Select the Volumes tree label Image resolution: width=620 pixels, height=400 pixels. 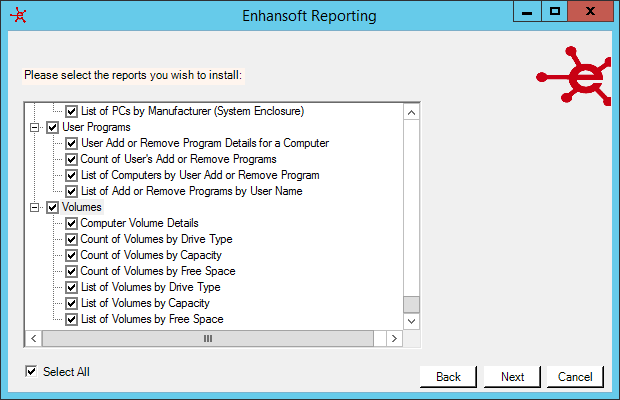(x=82, y=207)
